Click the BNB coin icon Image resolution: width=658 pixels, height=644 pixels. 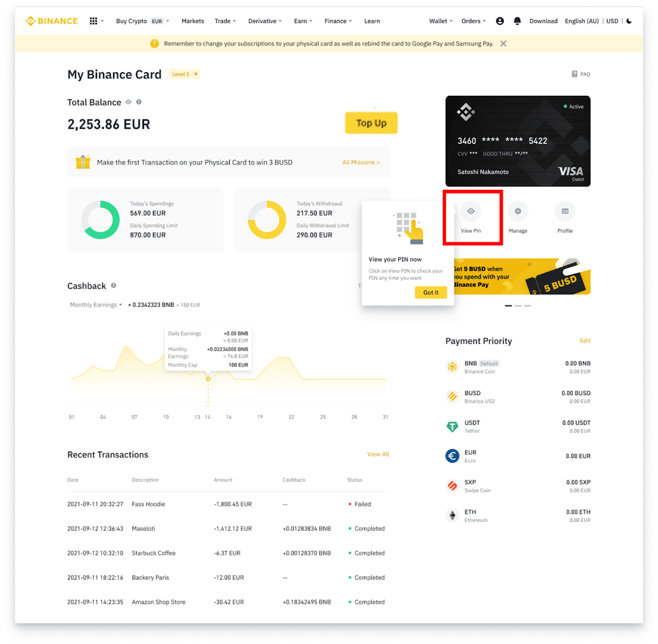coord(452,367)
